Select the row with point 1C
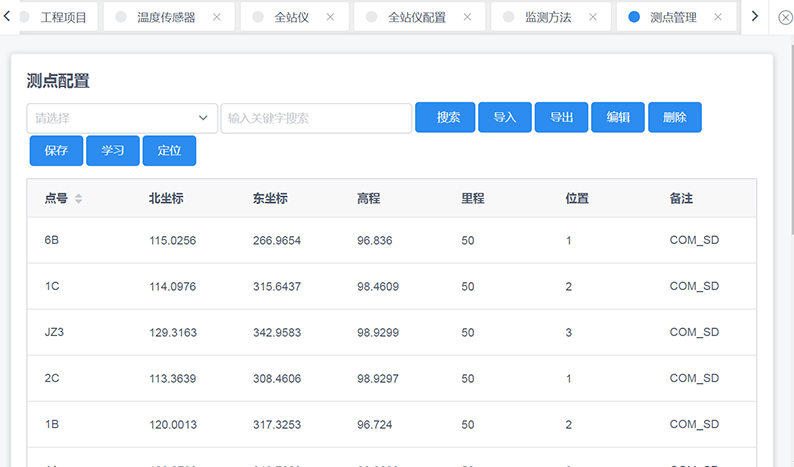Screen dimensions: 794x467 point(391,286)
